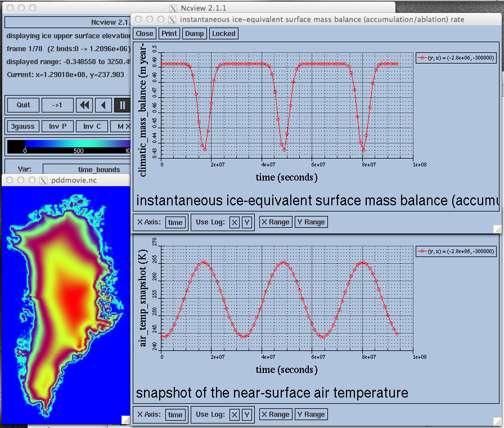Select the time_bounds variable button

(x=87, y=169)
